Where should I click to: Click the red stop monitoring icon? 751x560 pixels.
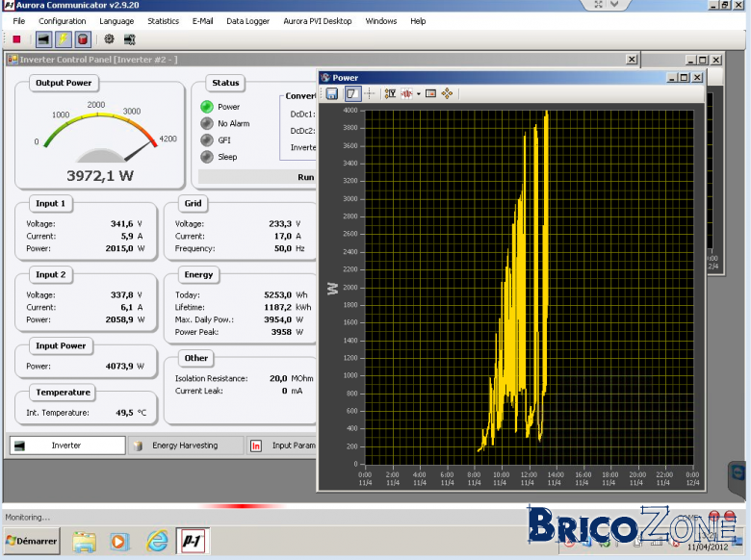click(x=16, y=39)
